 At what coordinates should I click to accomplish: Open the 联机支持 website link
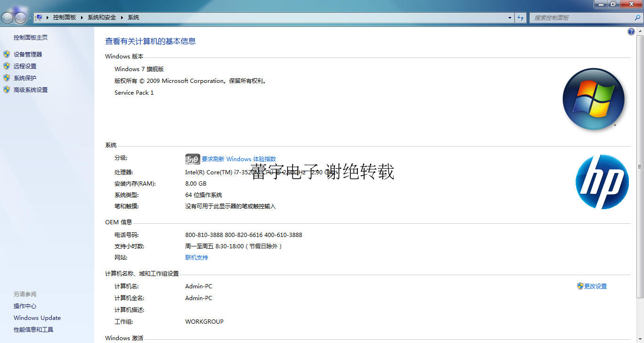[197, 258]
